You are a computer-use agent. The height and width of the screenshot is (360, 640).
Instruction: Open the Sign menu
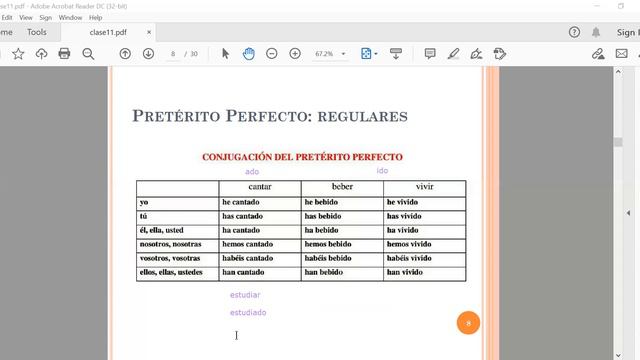[x=45, y=18]
